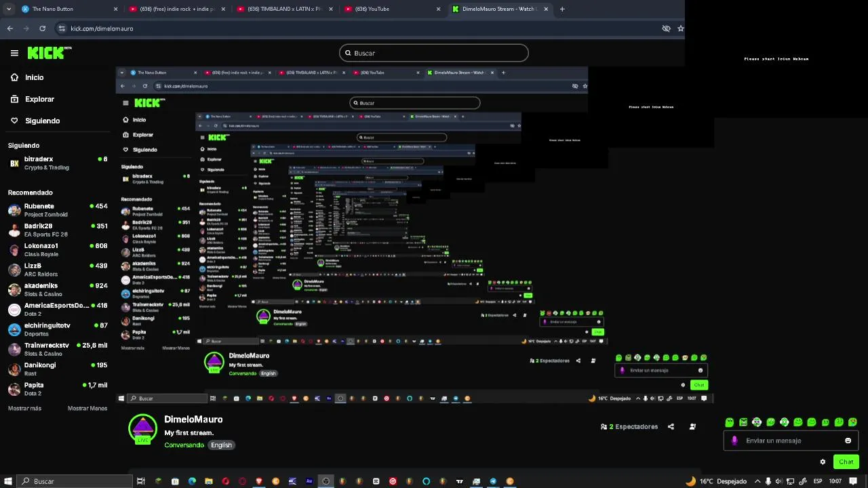
Task: Click the first green emote above chat
Action: 730,422
